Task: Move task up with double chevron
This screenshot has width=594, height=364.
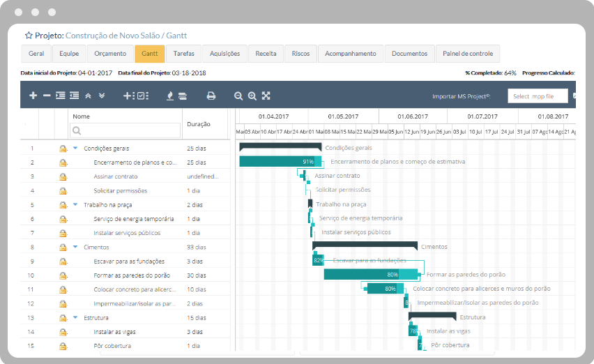Action: pos(88,96)
